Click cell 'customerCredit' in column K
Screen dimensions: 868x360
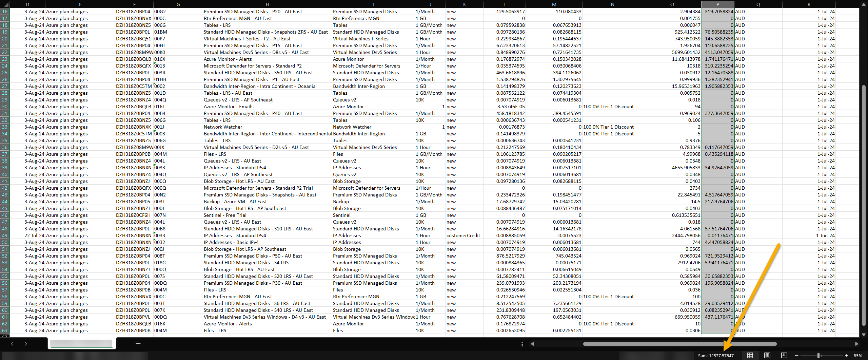464,235
